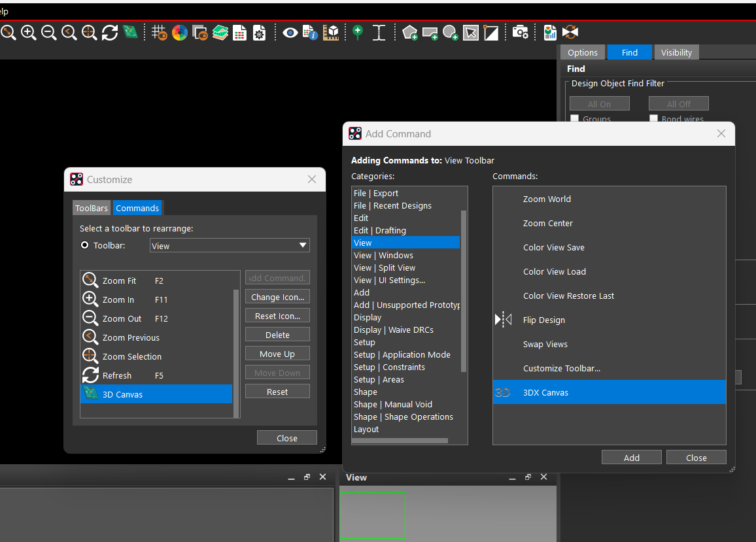This screenshot has height=542, width=756.
Task: Enable the Bond wires checkbox
Action: point(654,119)
